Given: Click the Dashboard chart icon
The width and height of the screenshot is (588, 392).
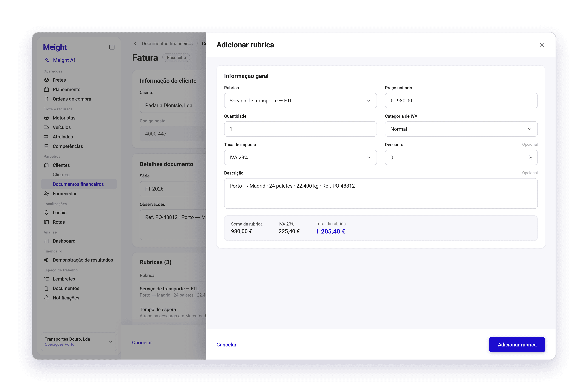Looking at the screenshot, I should tap(46, 241).
